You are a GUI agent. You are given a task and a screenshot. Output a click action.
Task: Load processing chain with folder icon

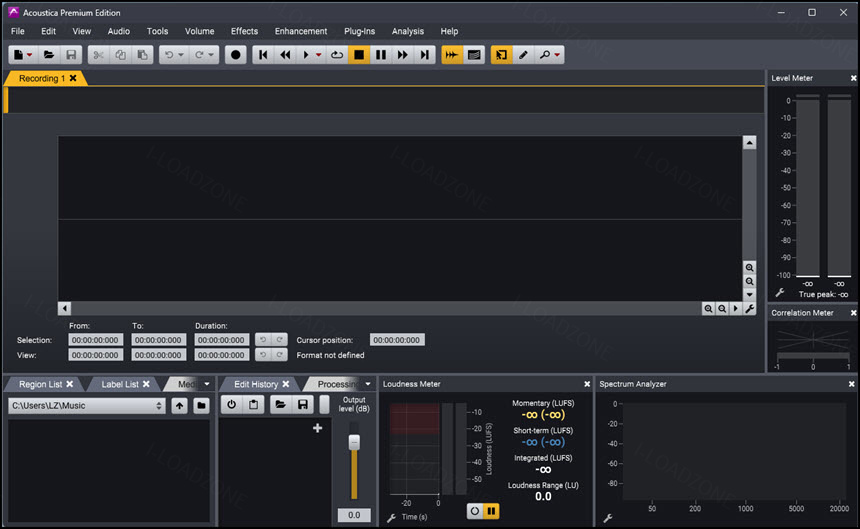280,405
